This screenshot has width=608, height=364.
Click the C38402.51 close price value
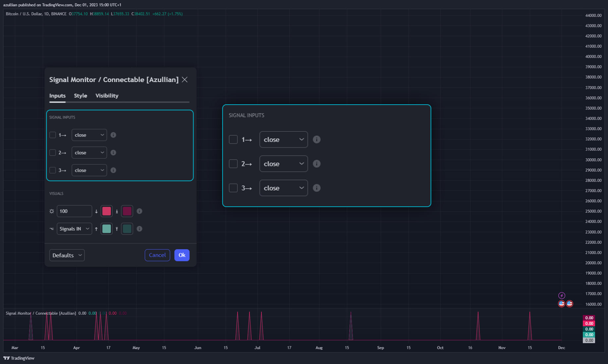coord(141,14)
